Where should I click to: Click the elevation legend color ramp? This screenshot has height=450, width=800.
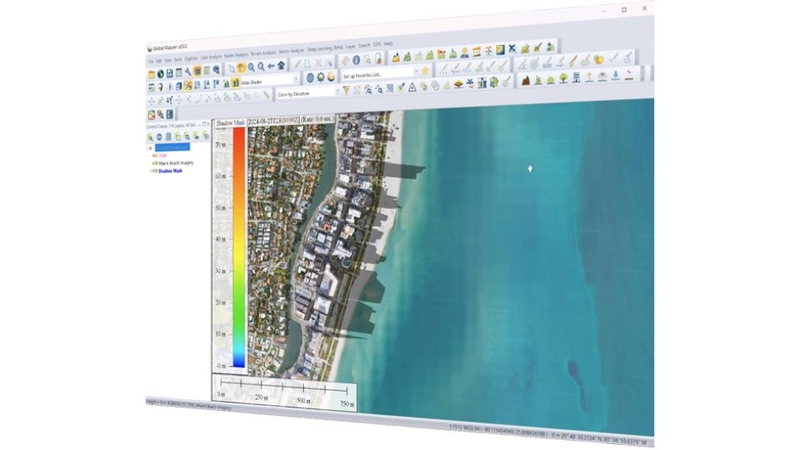click(239, 248)
